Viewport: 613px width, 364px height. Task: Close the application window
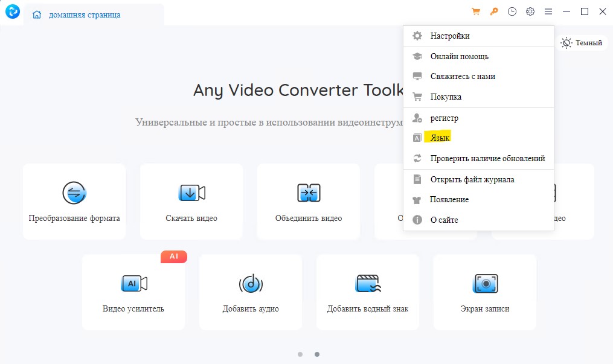[x=603, y=11]
